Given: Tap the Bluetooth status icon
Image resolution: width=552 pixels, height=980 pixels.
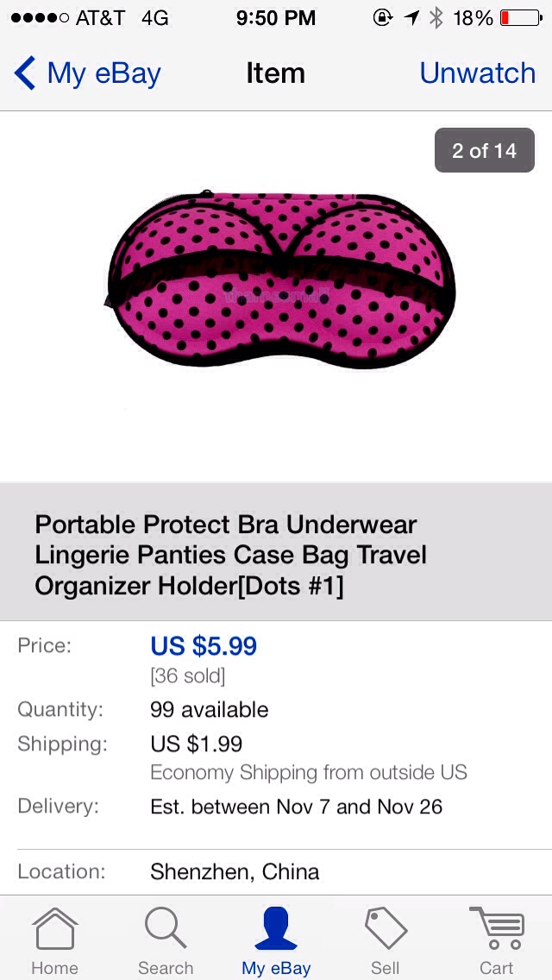Looking at the screenshot, I should [x=436, y=18].
